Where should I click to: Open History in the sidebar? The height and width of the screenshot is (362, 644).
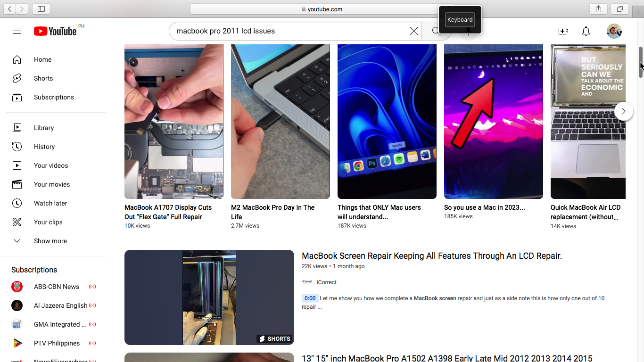tap(56, 147)
